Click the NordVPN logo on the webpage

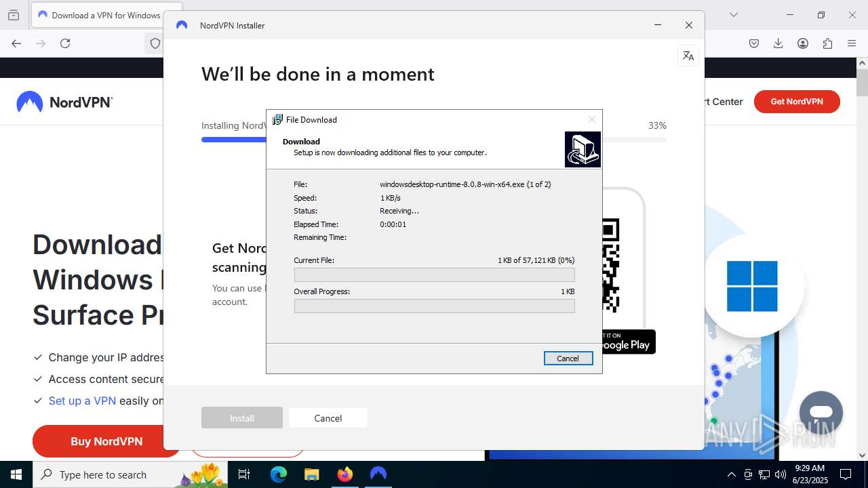coord(65,102)
